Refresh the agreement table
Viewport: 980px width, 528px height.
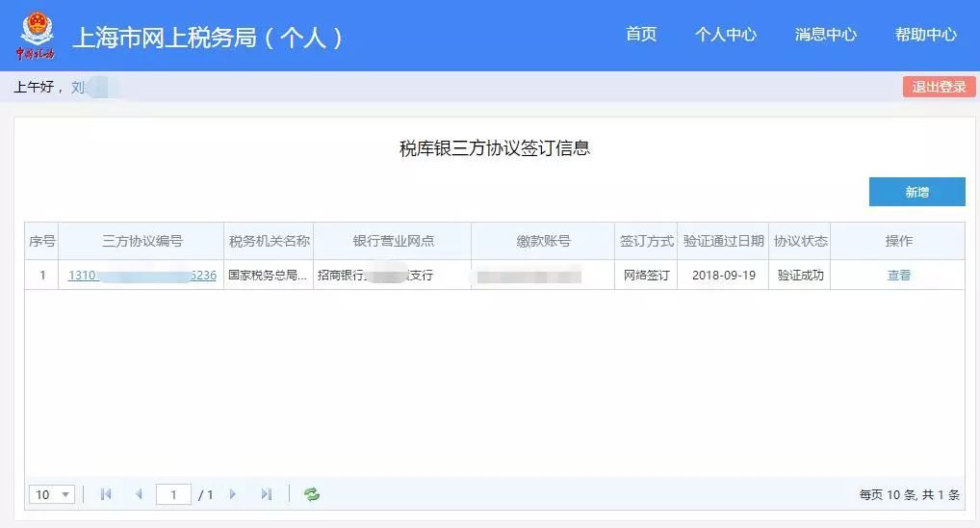(311, 494)
